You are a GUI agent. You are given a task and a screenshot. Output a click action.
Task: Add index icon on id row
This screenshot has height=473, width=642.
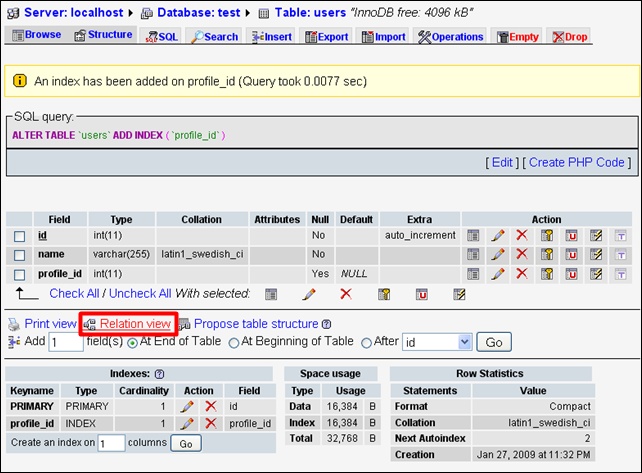pyautogui.click(x=596, y=235)
